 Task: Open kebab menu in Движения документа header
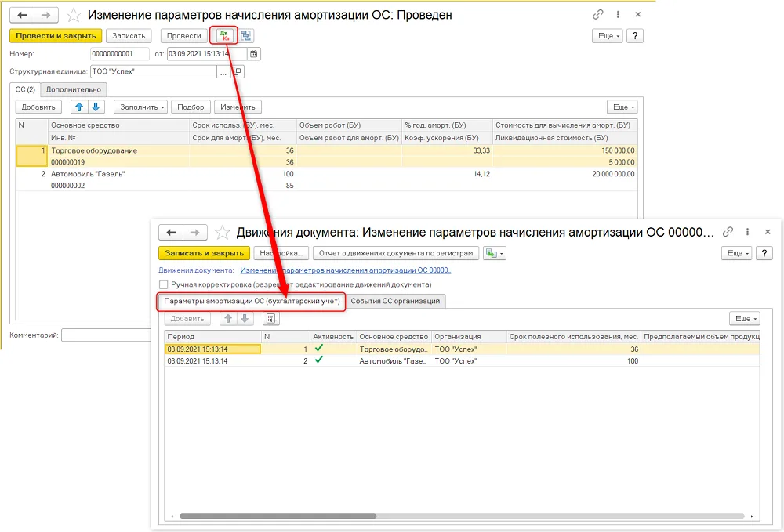[747, 232]
